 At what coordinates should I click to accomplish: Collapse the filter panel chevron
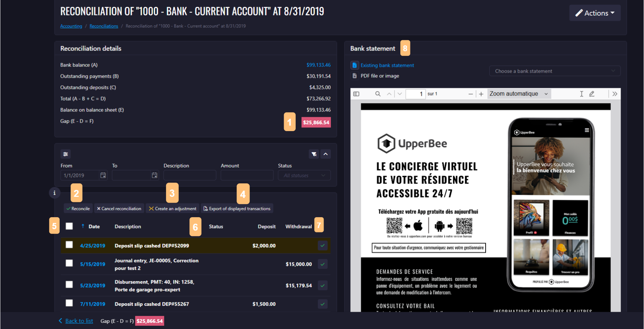[326, 154]
